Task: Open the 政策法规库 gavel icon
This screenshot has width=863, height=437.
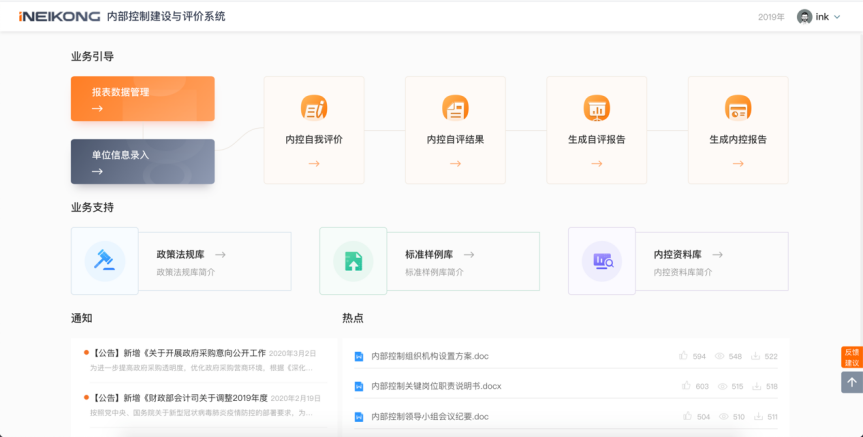Action: (x=104, y=261)
